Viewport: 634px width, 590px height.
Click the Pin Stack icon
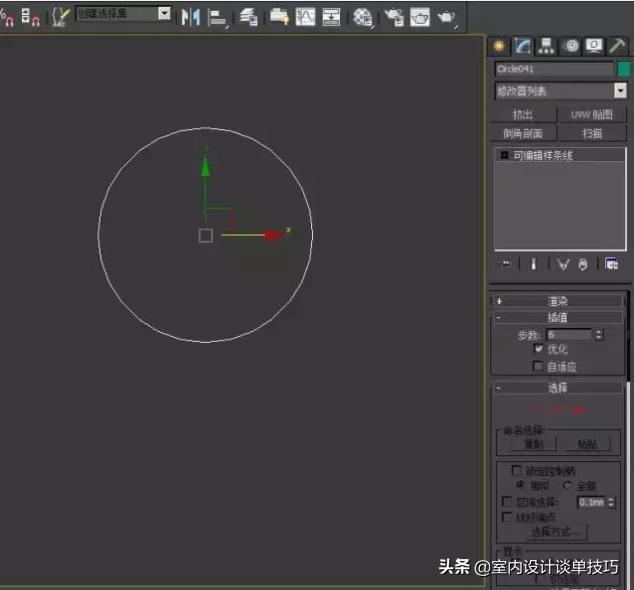(x=505, y=264)
